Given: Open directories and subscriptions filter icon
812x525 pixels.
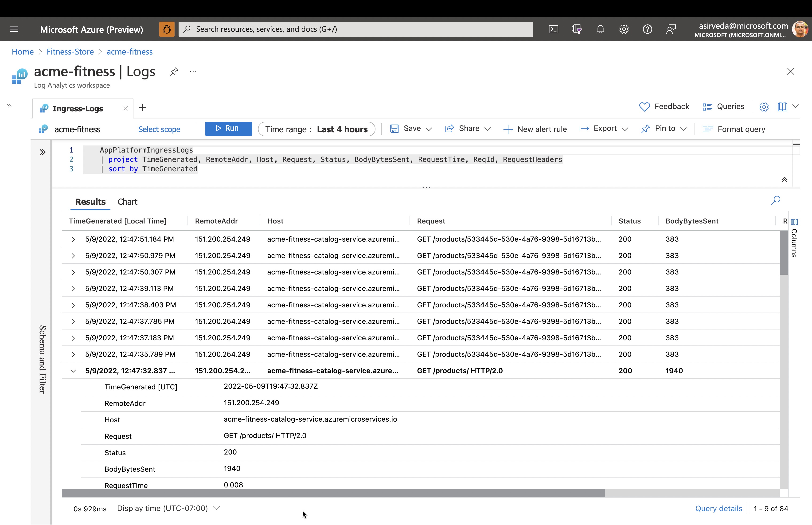Looking at the screenshot, I should pyautogui.click(x=577, y=29).
